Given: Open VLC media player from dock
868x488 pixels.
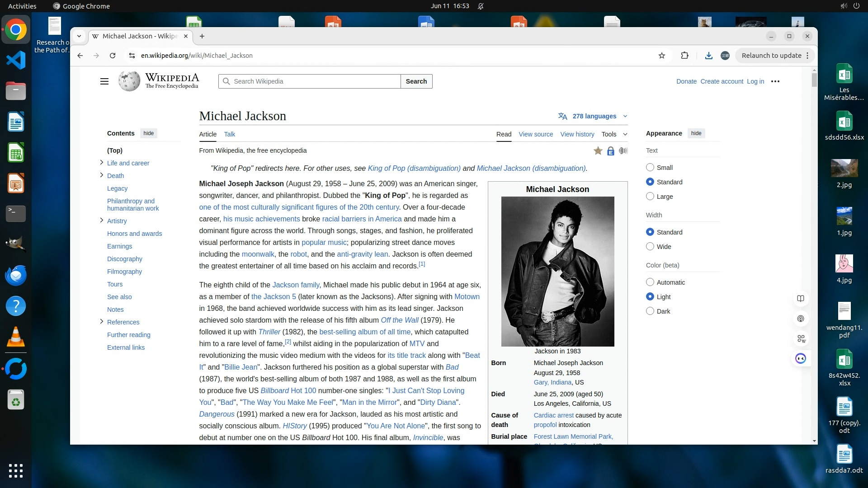Looking at the screenshot, I should tap(16, 337).
